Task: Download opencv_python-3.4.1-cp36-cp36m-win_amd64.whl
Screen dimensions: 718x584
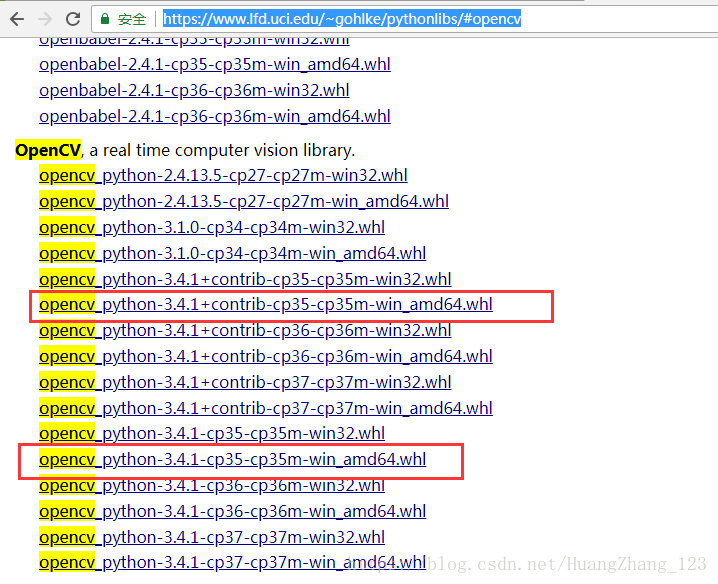Action: (x=233, y=511)
